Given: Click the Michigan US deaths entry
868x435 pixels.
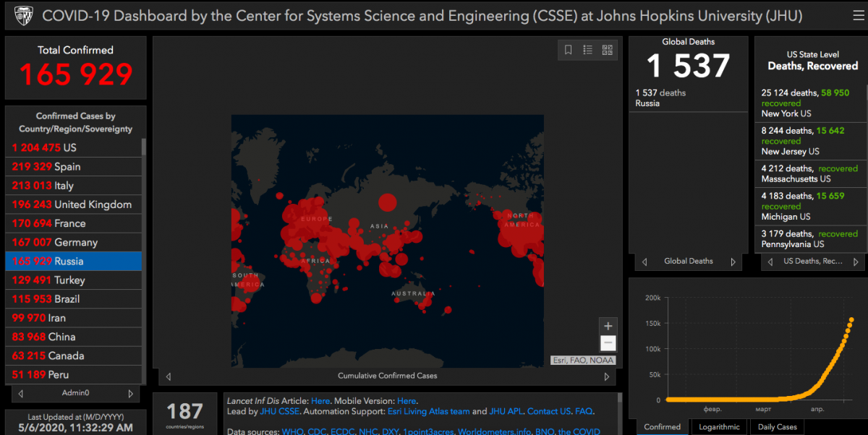Looking at the screenshot, I should pyautogui.click(x=809, y=206).
